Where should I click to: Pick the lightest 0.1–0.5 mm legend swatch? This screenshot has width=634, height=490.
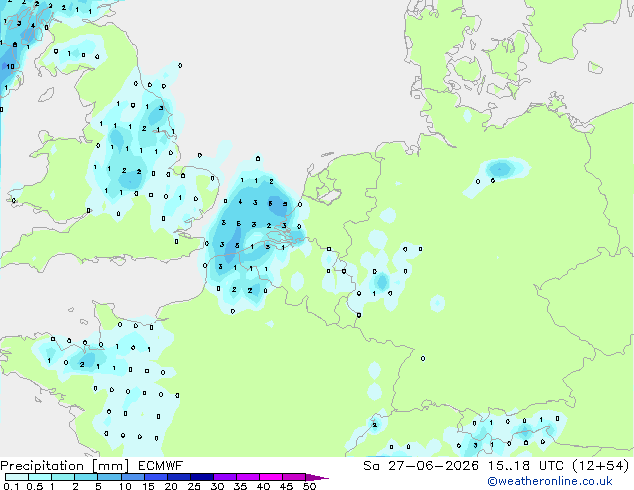pos(17,477)
